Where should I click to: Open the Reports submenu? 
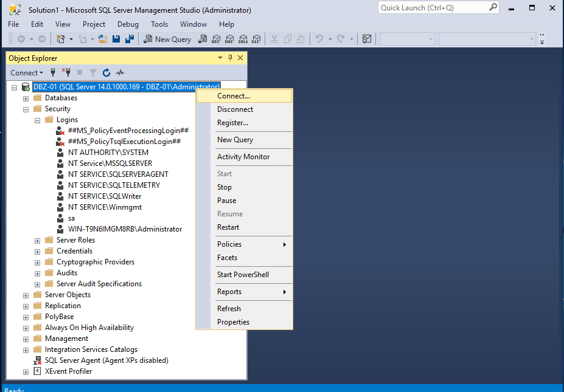(x=244, y=292)
